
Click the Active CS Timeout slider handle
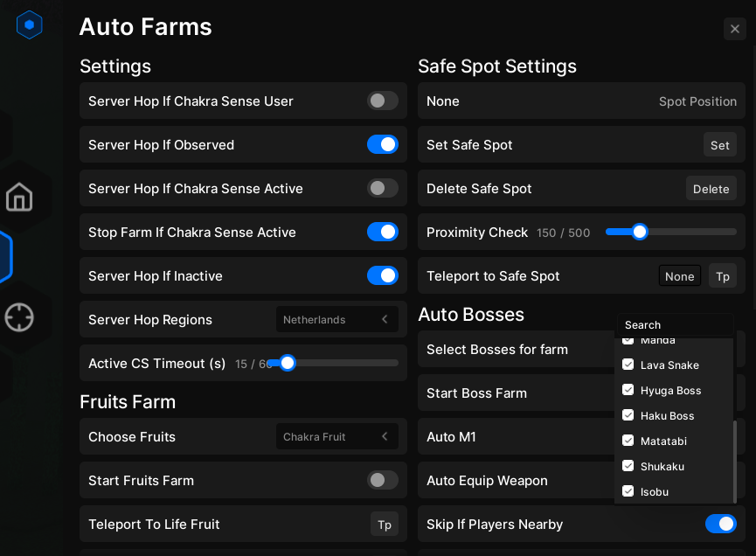pos(288,363)
